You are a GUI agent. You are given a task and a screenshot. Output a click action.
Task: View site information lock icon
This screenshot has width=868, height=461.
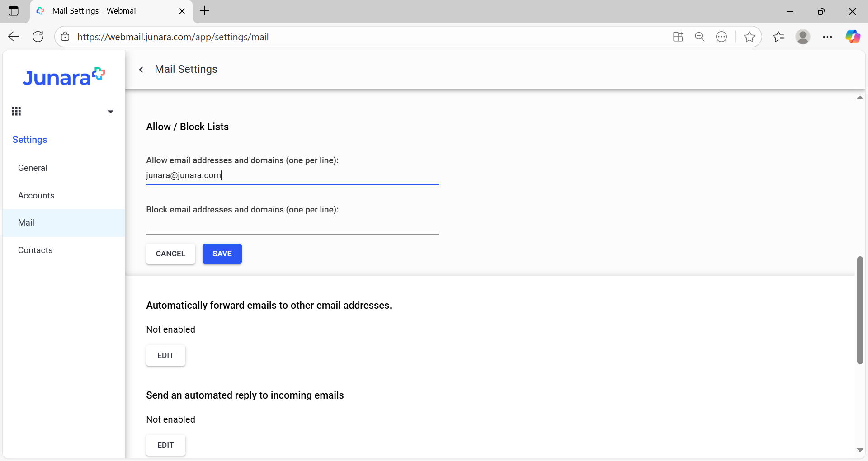coord(66,37)
